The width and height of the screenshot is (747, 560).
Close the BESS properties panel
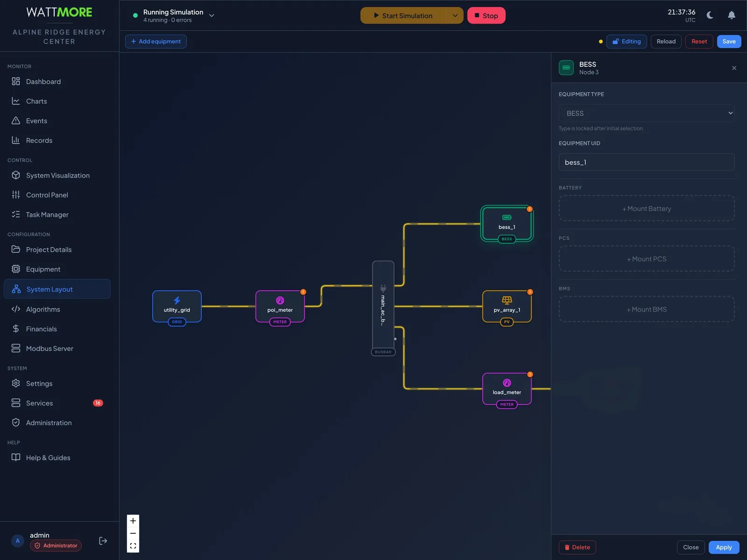point(734,68)
